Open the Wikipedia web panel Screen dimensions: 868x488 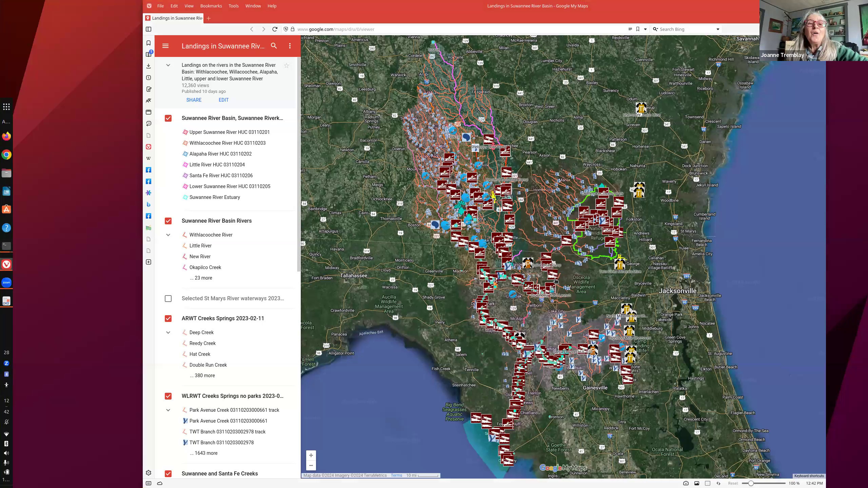149,158
